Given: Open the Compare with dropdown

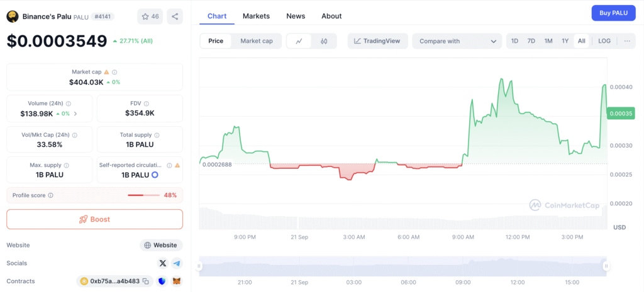Looking at the screenshot, I should (457, 41).
